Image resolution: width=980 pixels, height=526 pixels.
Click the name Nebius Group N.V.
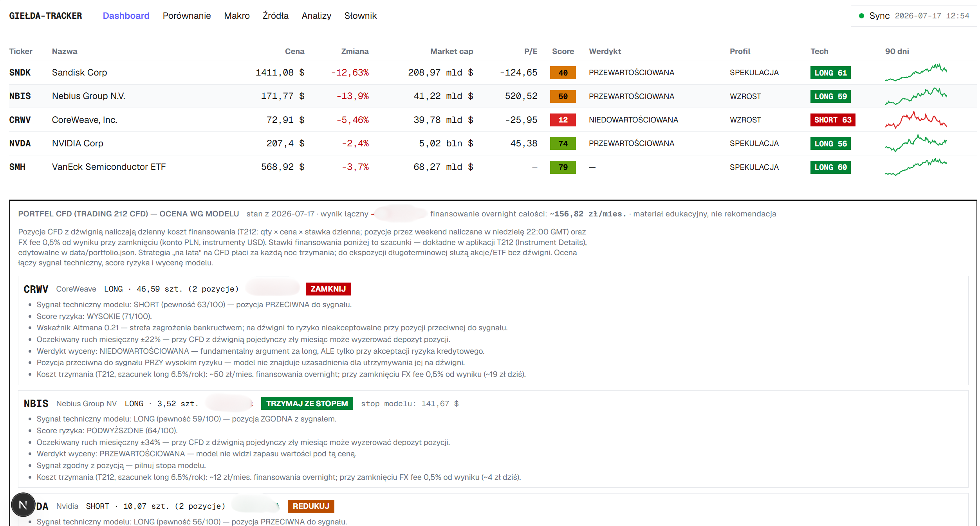pos(88,96)
